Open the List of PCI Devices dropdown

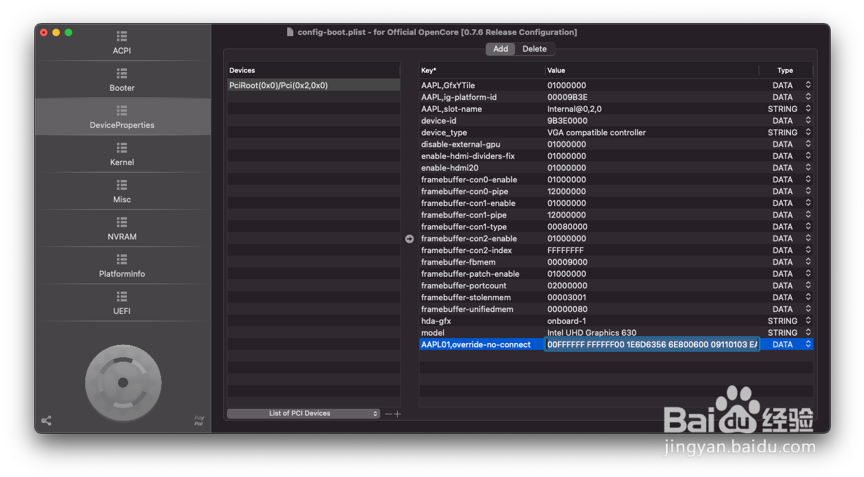[303, 413]
